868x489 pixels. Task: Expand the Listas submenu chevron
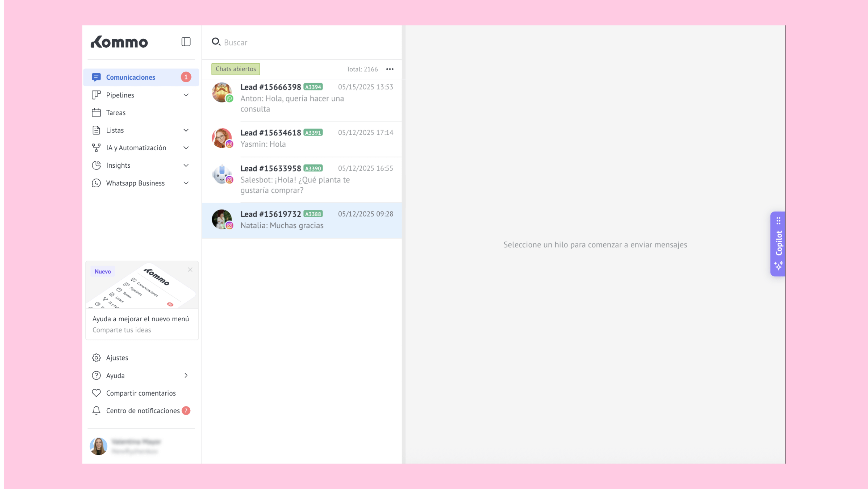186,130
